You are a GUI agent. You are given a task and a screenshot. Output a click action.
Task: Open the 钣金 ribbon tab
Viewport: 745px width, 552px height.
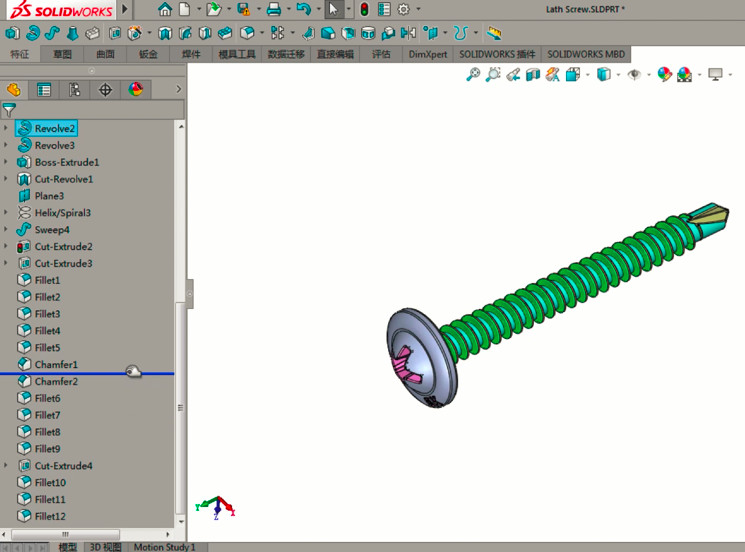148,54
